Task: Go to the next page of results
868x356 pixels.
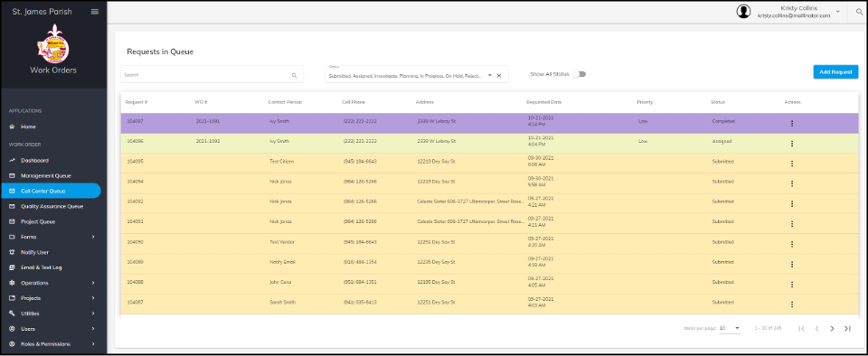Action: (x=832, y=328)
